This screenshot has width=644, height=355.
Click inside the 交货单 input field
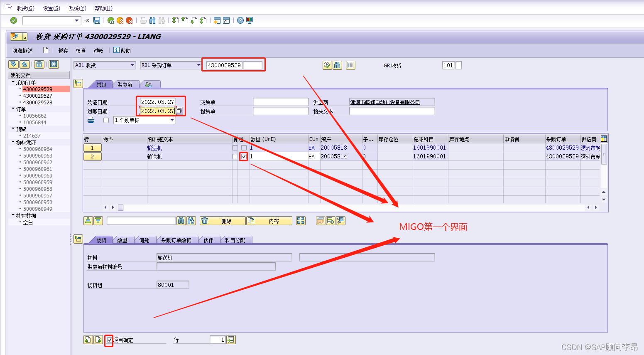pyautogui.click(x=281, y=102)
